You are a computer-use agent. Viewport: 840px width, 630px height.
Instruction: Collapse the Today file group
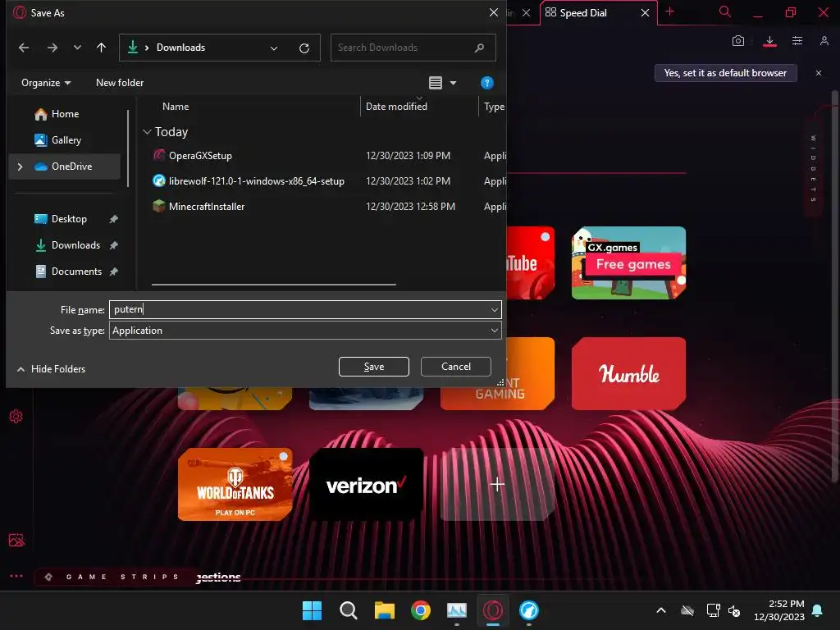[148, 132]
